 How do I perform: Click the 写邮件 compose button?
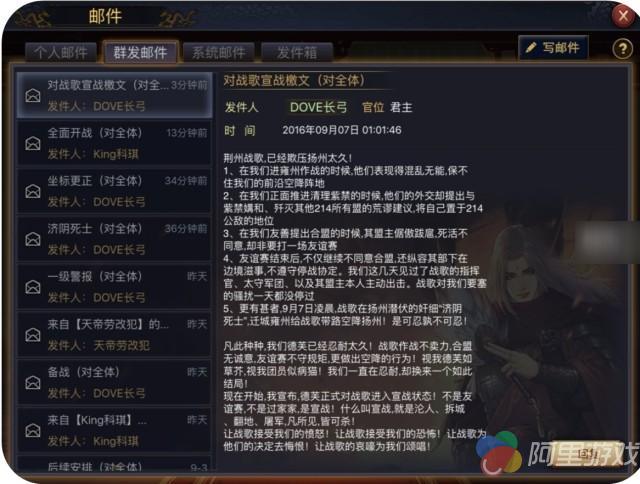[553, 48]
